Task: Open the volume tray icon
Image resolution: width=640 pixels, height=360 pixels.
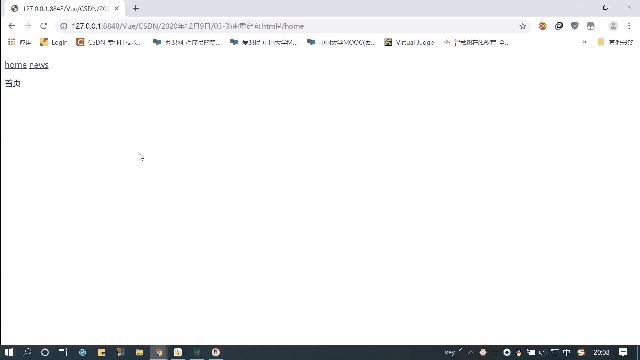Action: (x=543, y=352)
